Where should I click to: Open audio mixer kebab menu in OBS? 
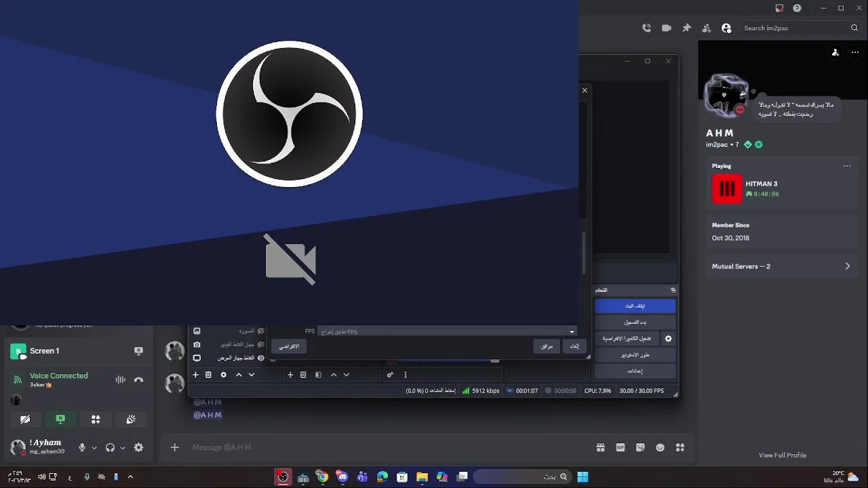[406, 375]
